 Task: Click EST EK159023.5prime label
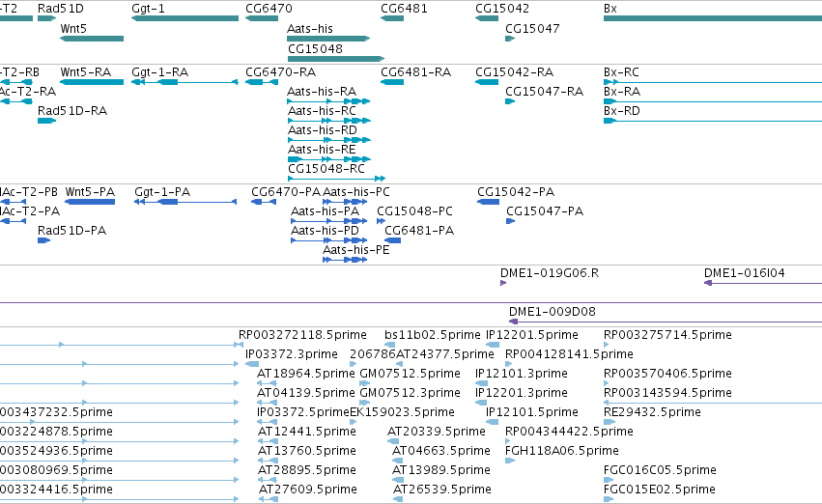[x=402, y=412]
